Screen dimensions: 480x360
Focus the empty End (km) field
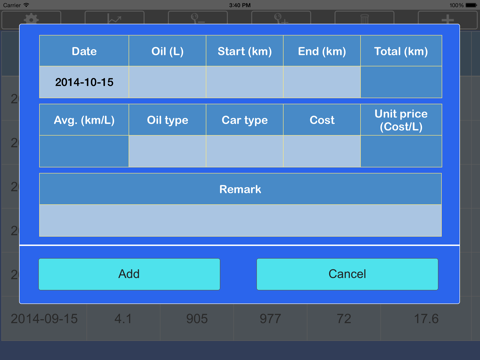pos(322,82)
